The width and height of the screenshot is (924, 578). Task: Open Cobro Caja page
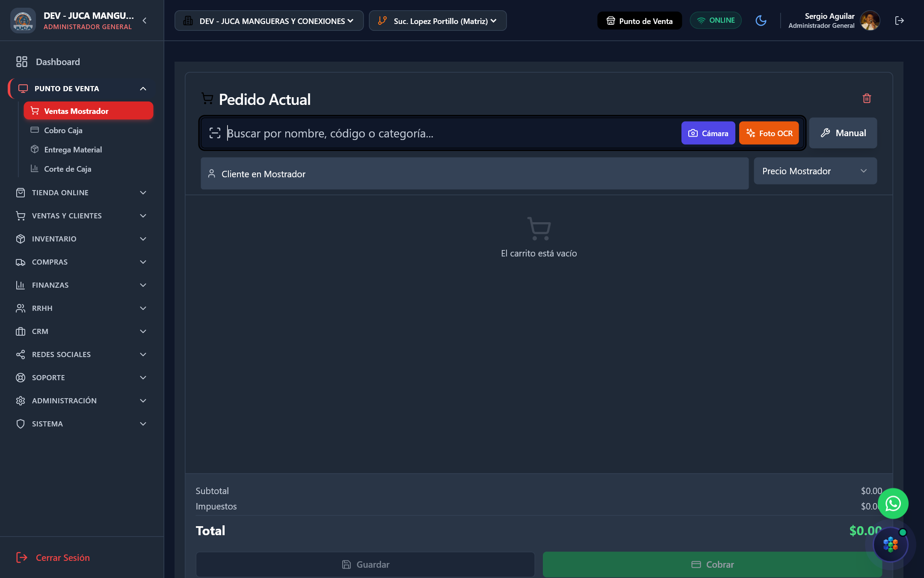[x=89, y=130]
